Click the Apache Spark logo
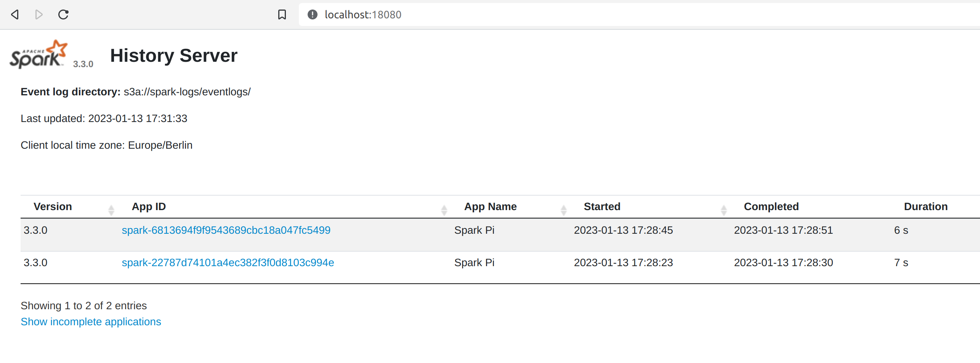Viewport: 980px width, 363px height. click(38, 53)
